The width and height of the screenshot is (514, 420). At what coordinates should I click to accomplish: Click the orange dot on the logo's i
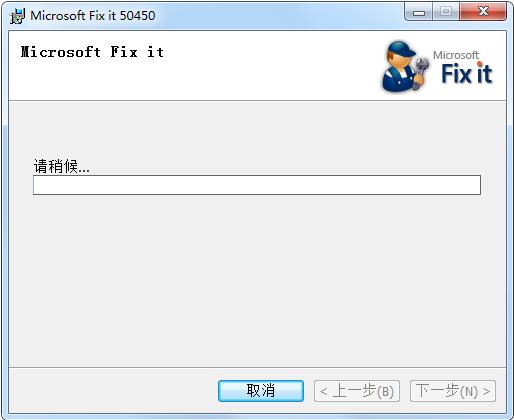(x=480, y=64)
